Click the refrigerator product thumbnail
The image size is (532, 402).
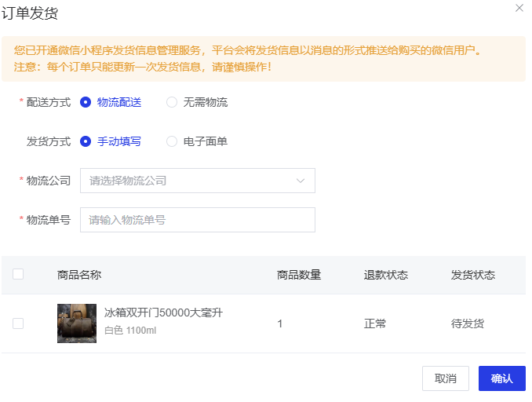(x=77, y=323)
